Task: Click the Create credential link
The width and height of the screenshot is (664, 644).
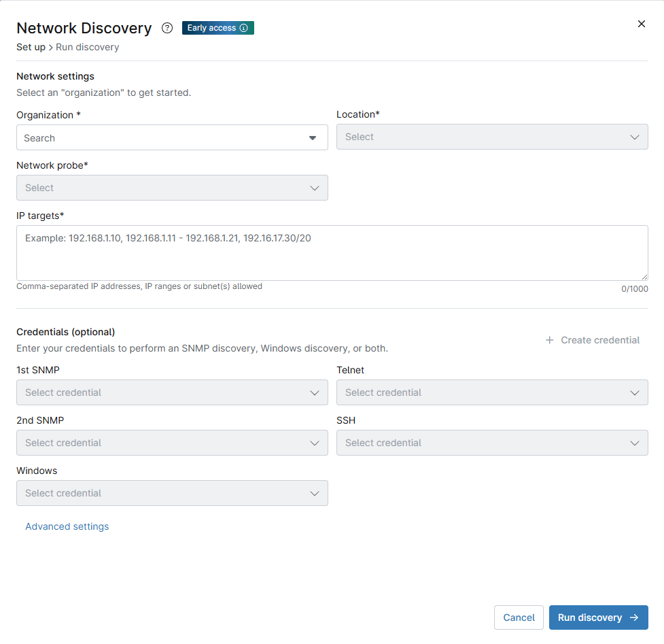Action: [x=599, y=340]
